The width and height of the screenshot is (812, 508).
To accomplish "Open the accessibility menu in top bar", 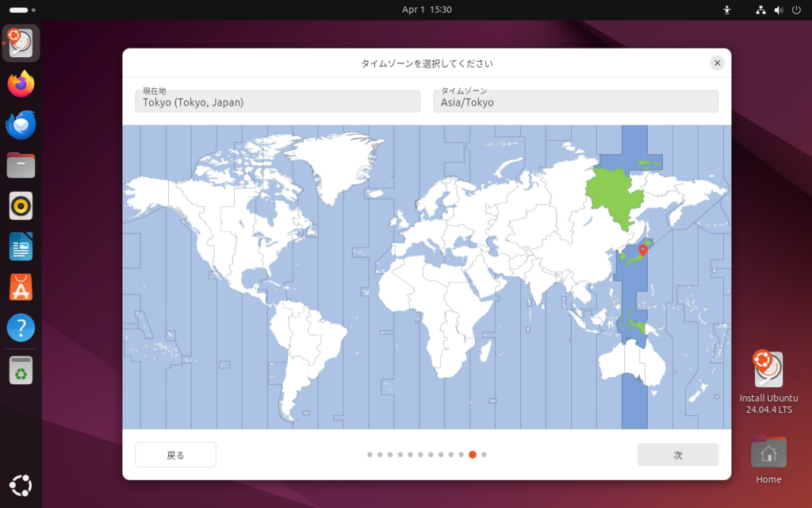I will (727, 10).
